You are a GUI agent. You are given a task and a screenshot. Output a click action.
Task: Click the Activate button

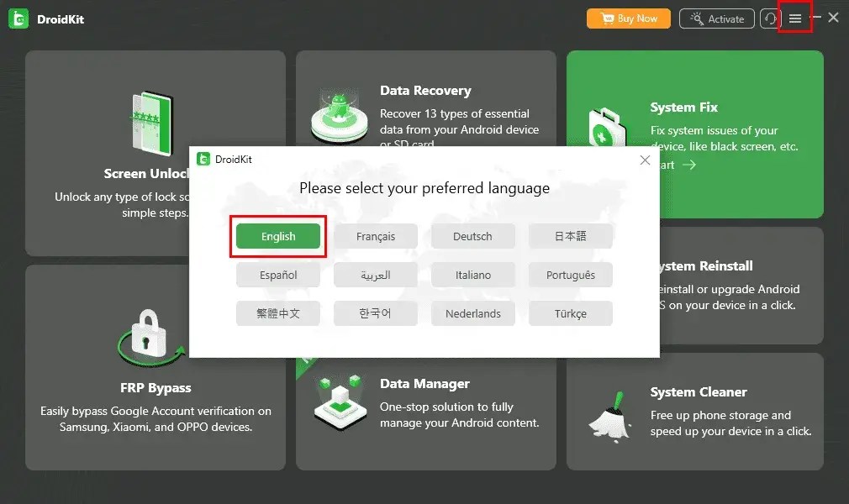(716, 18)
